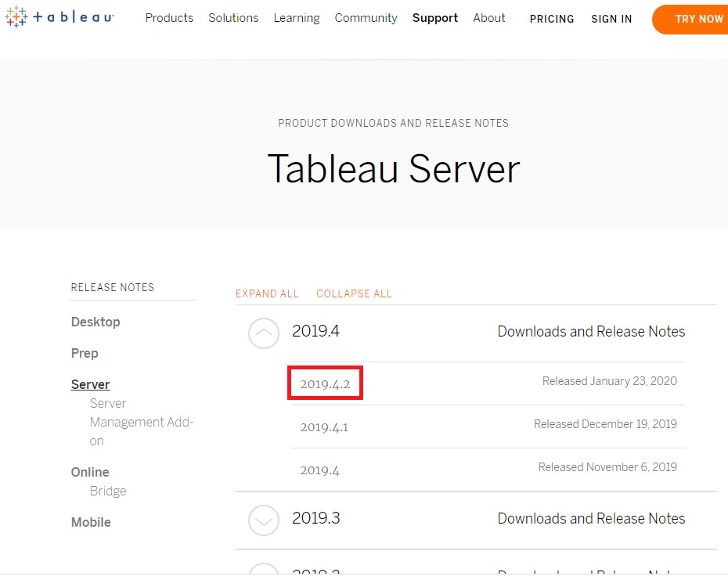Open the Community menu
Screen dimensions: 728x576
coord(366,17)
